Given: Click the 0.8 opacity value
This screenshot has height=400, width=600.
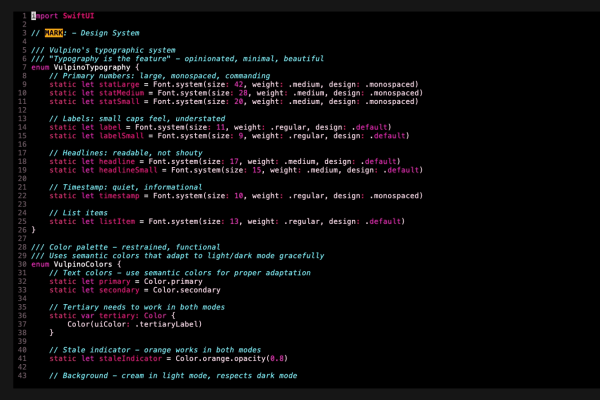Looking at the screenshot, I should click(277, 358).
